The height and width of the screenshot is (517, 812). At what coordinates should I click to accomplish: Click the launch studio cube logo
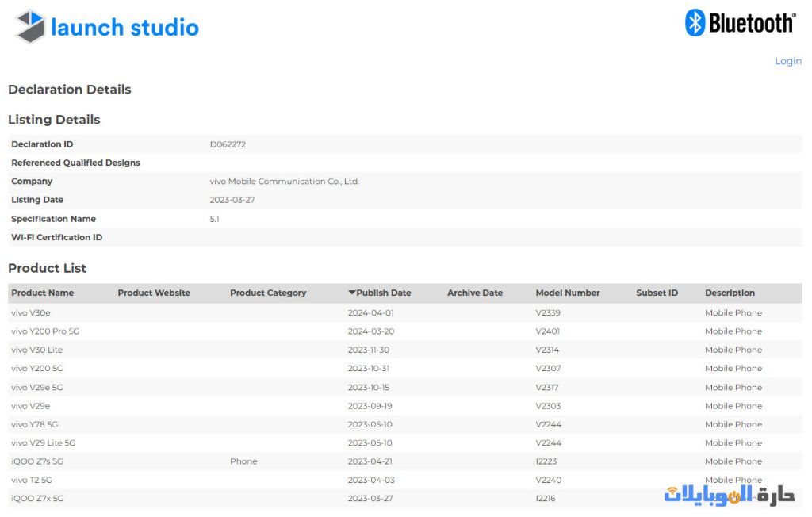30,26
